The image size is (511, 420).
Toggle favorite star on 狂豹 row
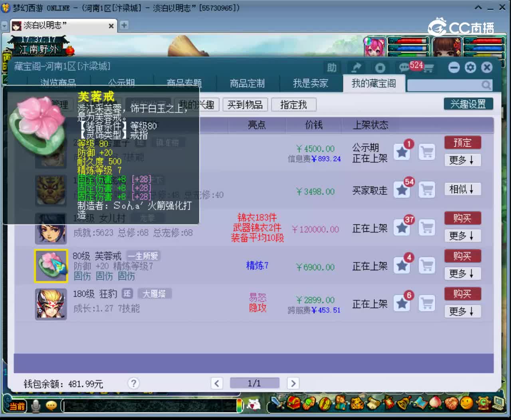click(402, 303)
